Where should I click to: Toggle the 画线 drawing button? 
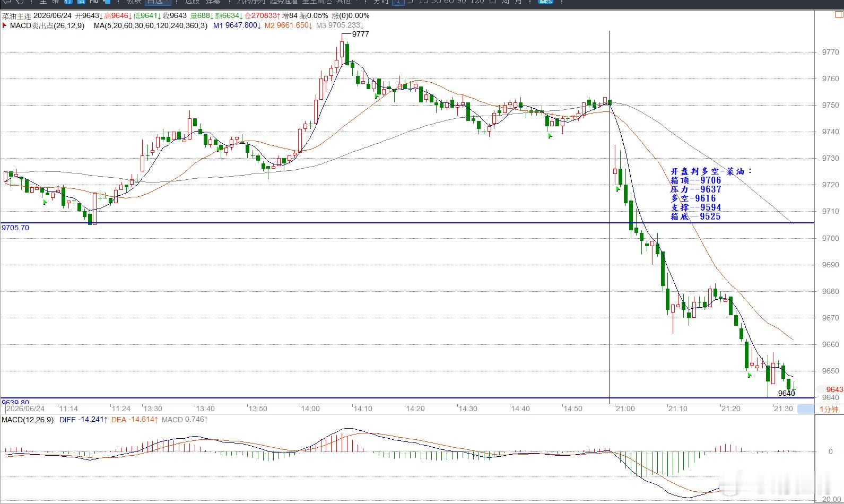point(545,2)
